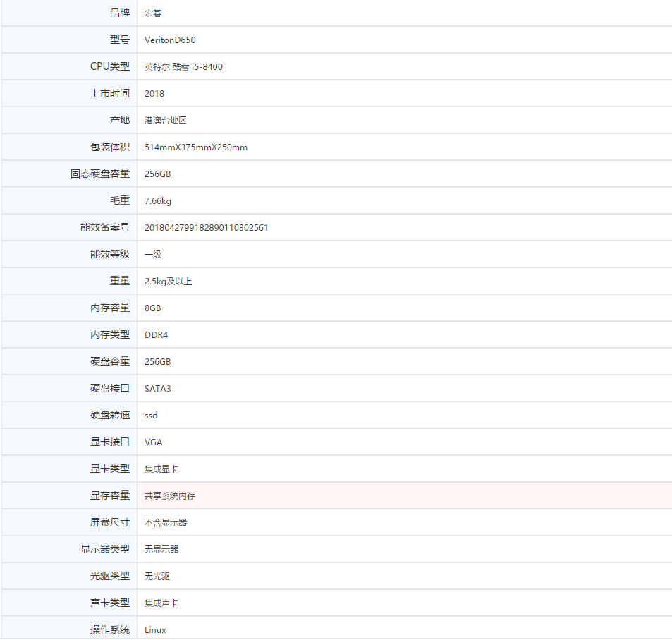Select energy grade value 一级

click(153, 254)
